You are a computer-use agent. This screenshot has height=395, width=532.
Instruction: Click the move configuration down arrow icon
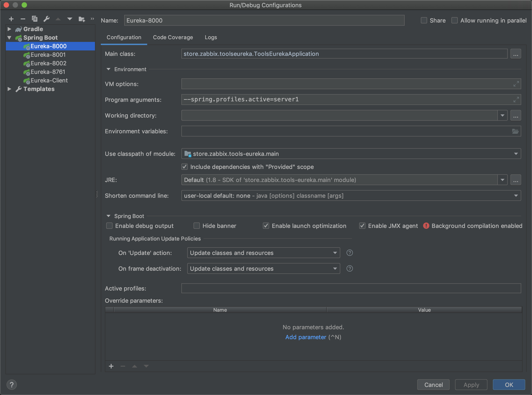(70, 19)
